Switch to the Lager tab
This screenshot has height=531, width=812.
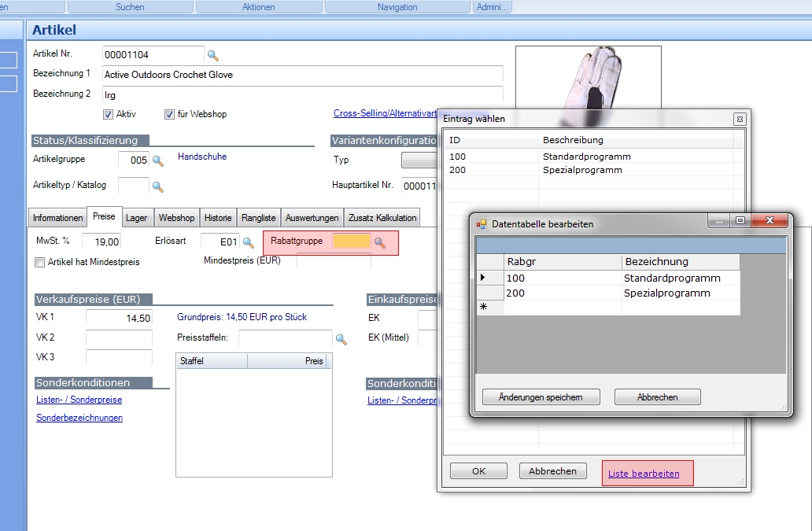[x=136, y=218]
